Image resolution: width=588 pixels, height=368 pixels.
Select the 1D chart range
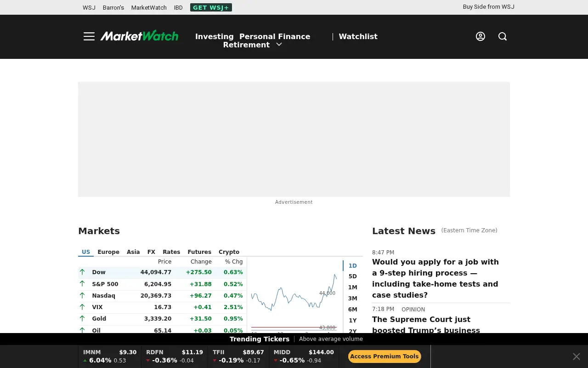tap(353, 266)
